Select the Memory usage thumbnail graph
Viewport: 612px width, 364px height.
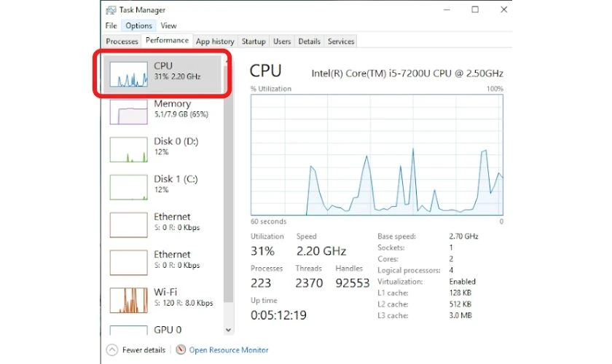pyautogui.click(x=128, y=112)
